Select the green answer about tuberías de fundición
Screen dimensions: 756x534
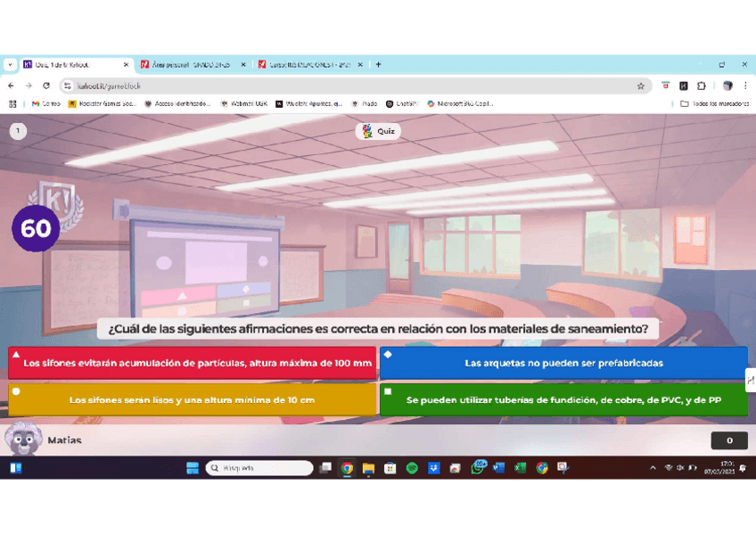[563, 400]
